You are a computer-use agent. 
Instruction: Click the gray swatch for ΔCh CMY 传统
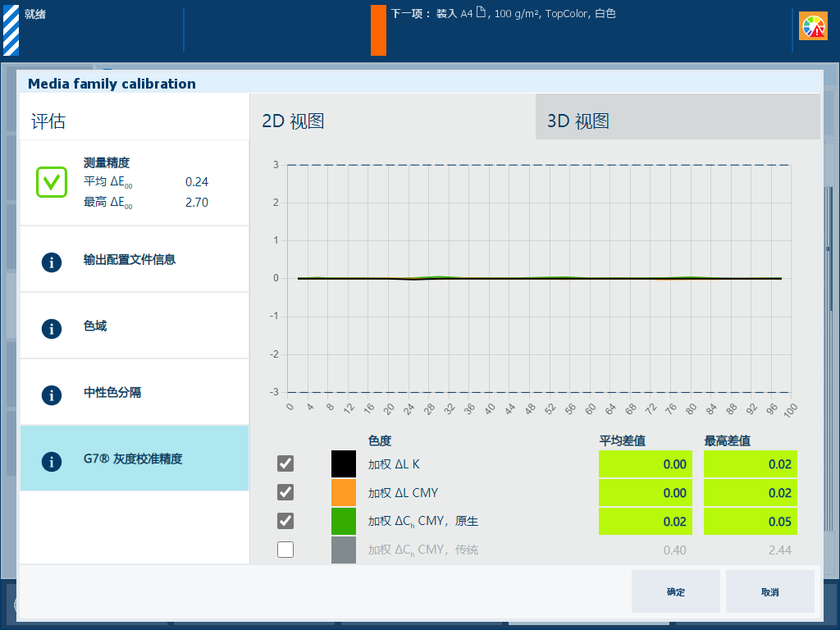(344, 550)
